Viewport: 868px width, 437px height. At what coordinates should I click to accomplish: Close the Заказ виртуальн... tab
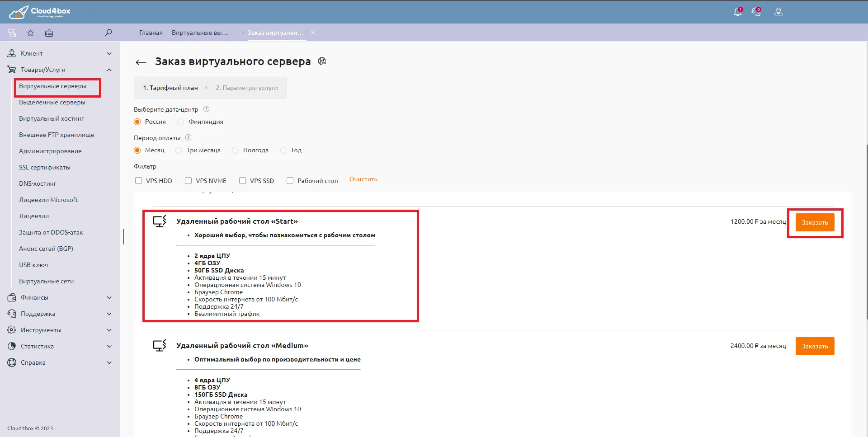[x=313, y=33]
